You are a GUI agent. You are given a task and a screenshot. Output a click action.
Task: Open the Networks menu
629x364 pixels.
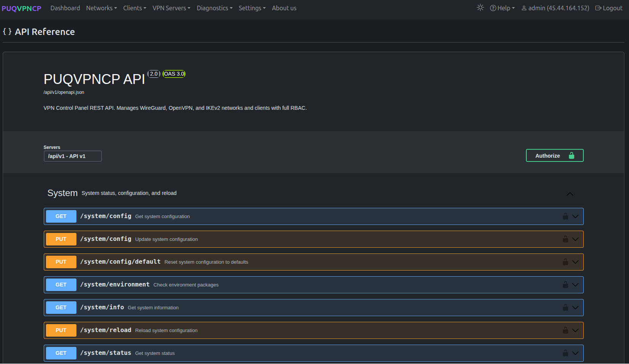click(101, 8)
